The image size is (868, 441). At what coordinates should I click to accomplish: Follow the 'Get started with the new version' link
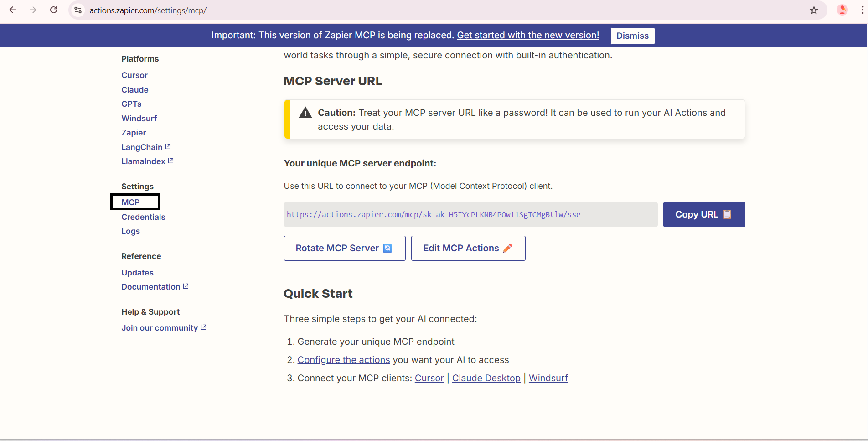pyautogui.click(x=527, y=35)
